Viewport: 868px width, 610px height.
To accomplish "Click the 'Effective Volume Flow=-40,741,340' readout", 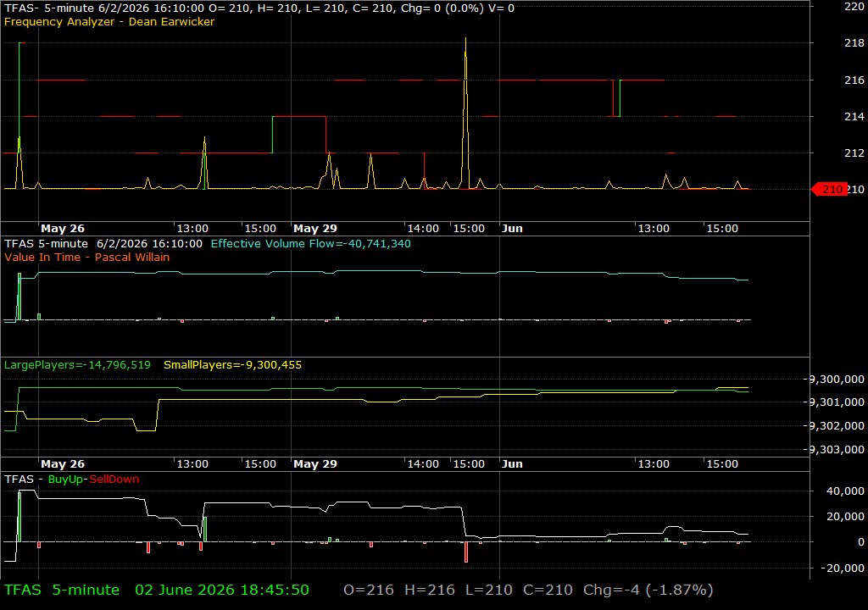I will pos(310,243).
